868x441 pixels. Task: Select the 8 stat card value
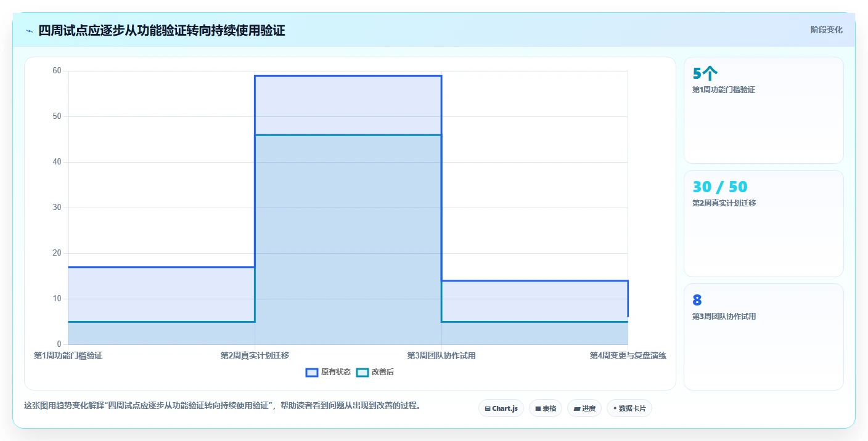click(x=697, y=301)
